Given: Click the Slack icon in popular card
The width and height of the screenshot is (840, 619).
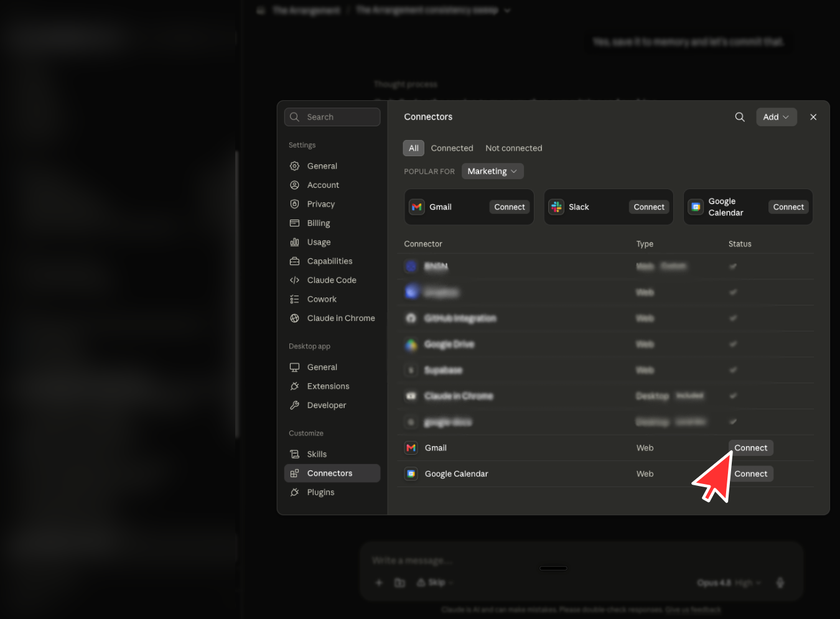Looking at the screenshot, I should [x=556, y=207].
